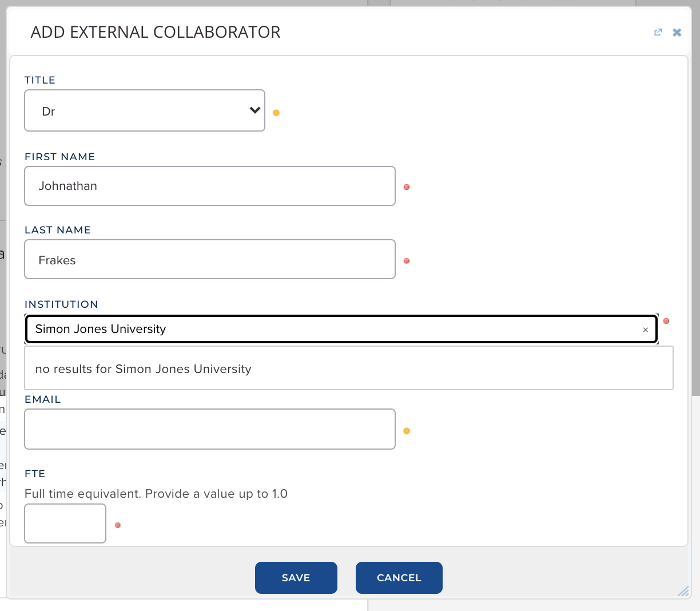Click the red required dot beside Institution

pyautogui.click(x=666, y=321)
